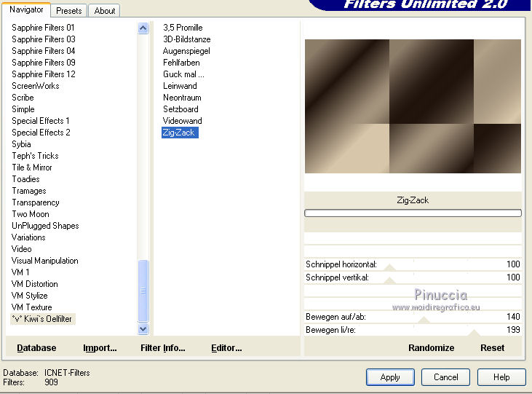Open the Tramages category
Viewport: 532px width, 394px height.
tap(29, 191)
